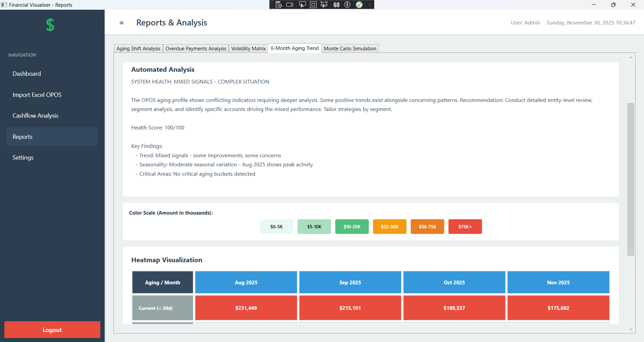Click the green checkmark status icon
The width and height of the screenshot is (644, 342).
[x=359, y=5]
